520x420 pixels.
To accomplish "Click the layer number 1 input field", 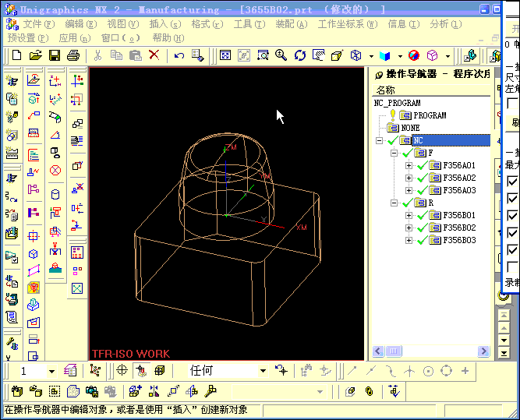I will pos(33,371).
